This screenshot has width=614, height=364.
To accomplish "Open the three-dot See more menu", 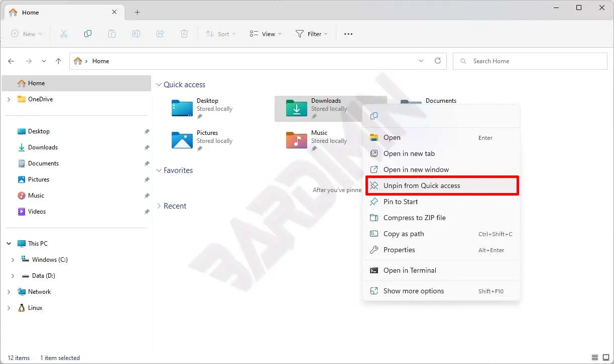I will 348,34.
